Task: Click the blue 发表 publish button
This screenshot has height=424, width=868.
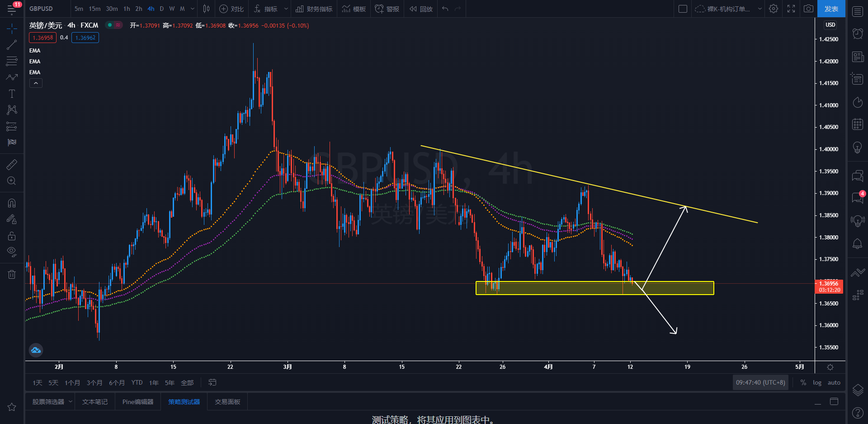Action: click(831, 9)
